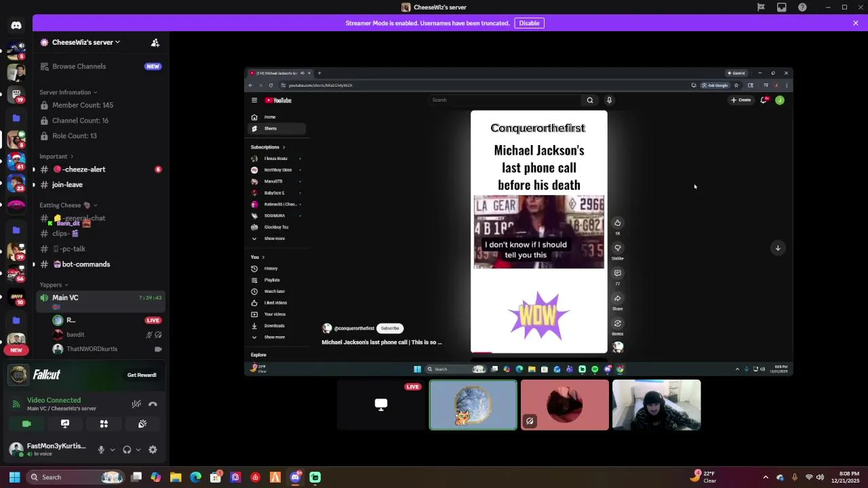Disconnect from the voice call
868x488 pixels.
[x=153, y=404]
